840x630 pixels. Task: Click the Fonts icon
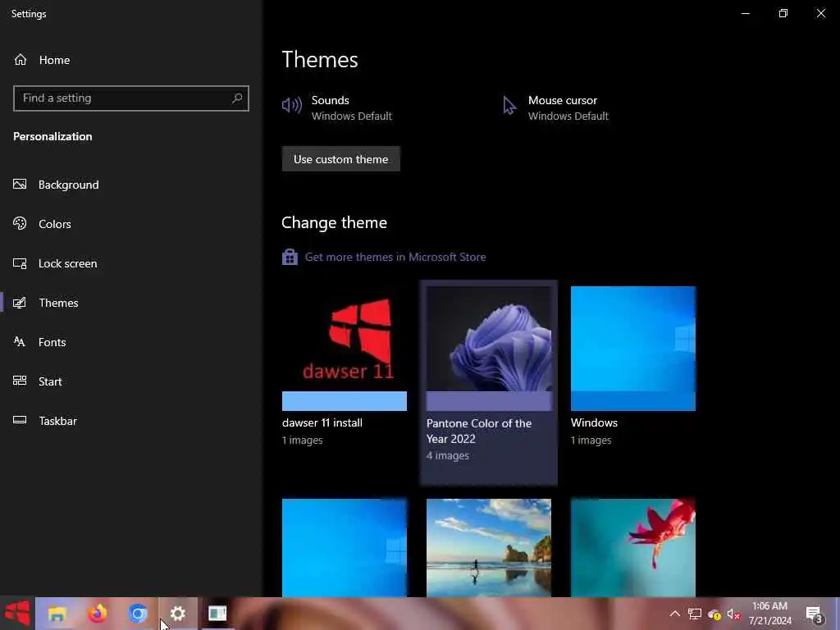tap(20, 342)
